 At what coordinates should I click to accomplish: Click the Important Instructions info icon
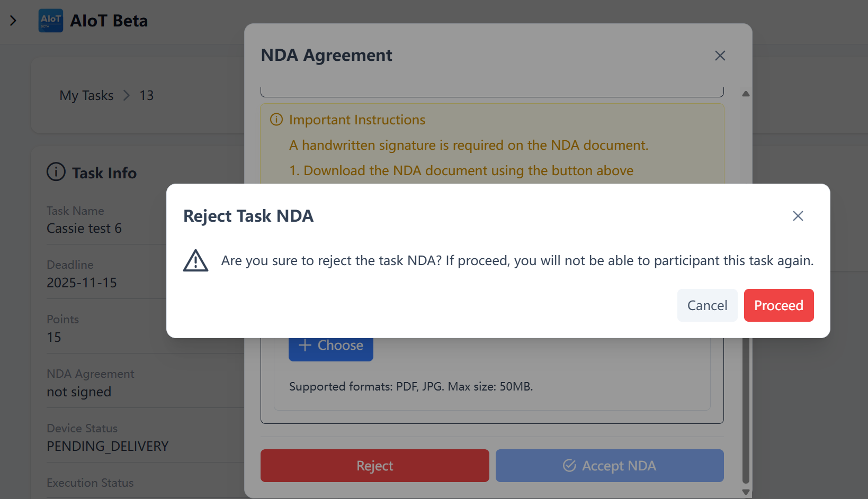[276, 120]
